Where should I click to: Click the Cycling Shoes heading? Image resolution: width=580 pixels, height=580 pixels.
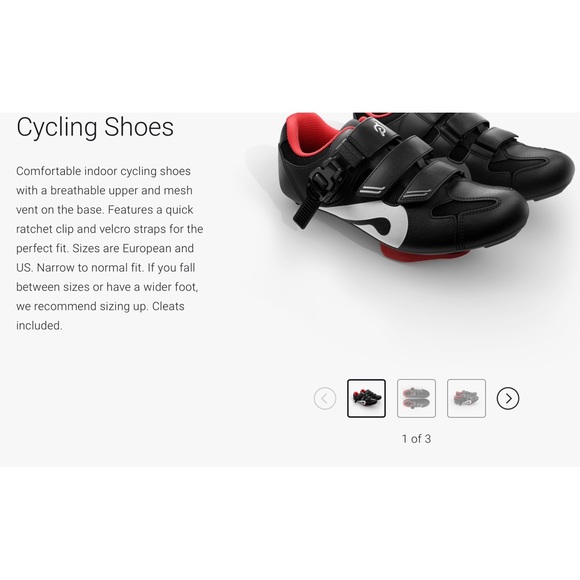click(95, 128)
